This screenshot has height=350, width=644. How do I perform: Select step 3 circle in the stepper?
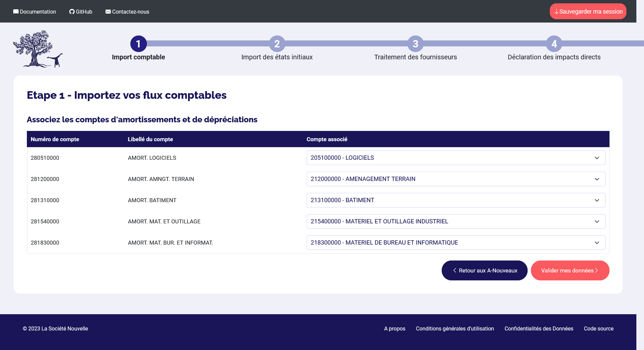click(416, 44)
